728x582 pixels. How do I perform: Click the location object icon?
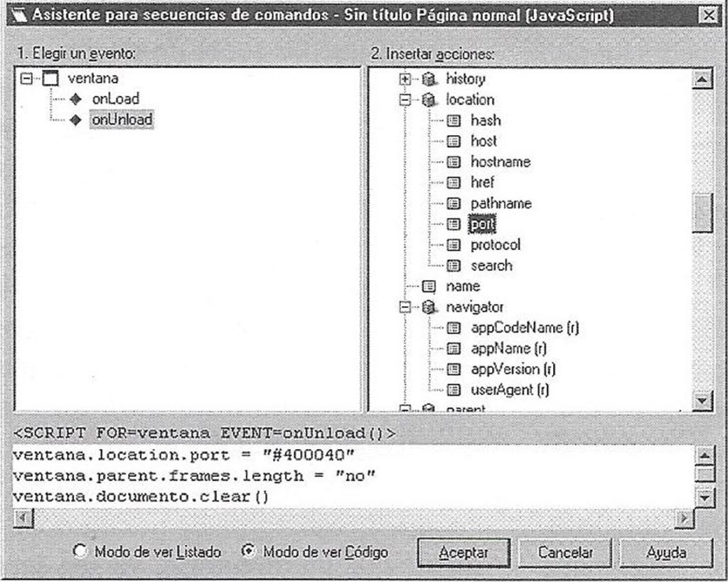tap(429, 99)
